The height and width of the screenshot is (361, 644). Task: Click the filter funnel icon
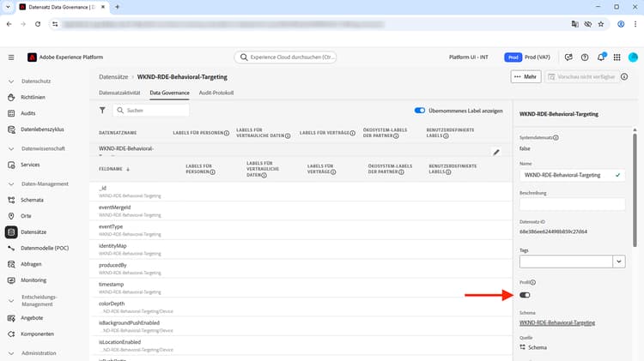102,110
